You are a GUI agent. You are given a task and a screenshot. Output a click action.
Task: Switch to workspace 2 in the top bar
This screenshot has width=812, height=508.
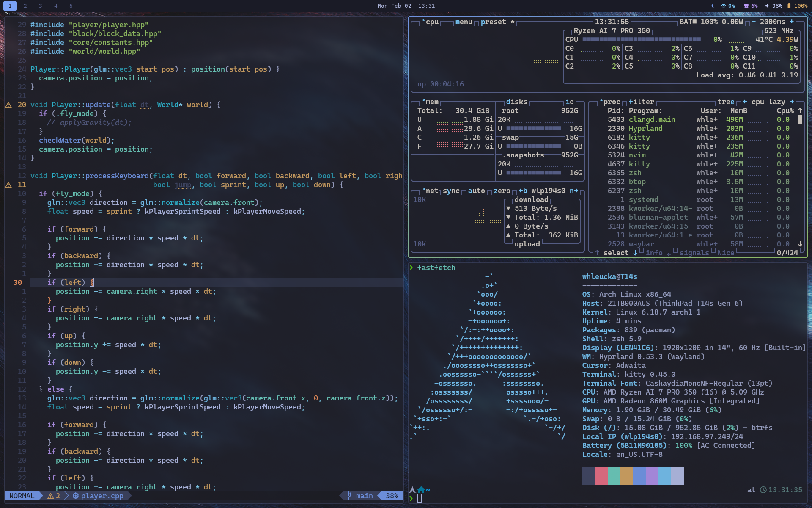(x=25, y=6)
